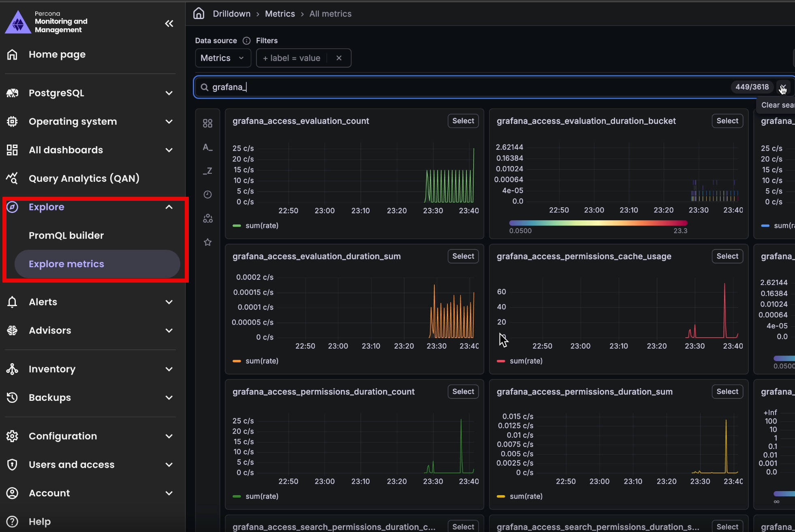Viewport: 795px width, 532px height.
Task: Click the All dashboards grid icon
Action: tap(12, 150)
